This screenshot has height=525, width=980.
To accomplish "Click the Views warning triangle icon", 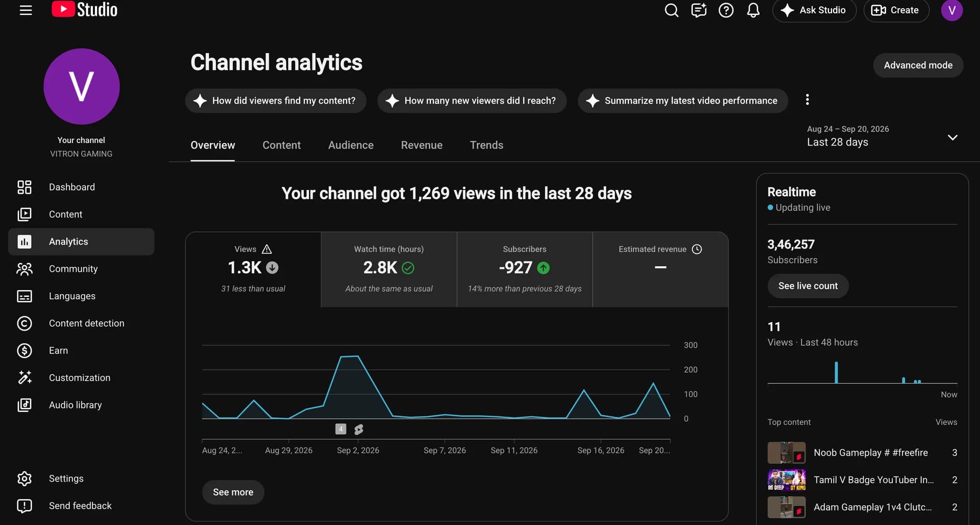I will [266, 249].
